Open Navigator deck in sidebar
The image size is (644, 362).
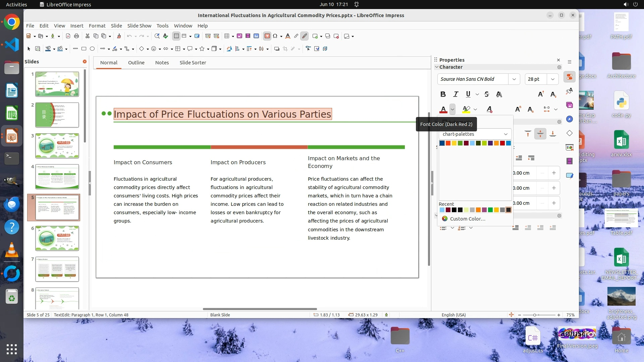pyautogui.click(x=570, y=119)
